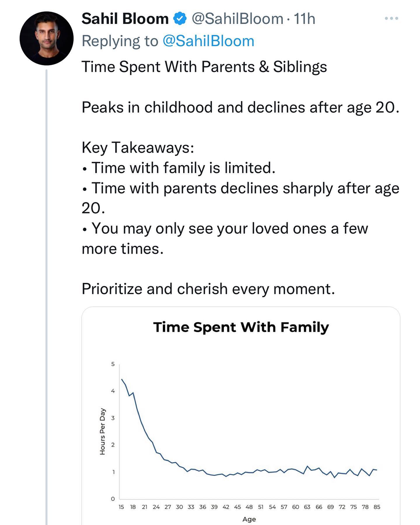Open the three-dot more options menu
Image resolution: width=420 pixels, height=525 pixels.
click(x=391, y=18)
